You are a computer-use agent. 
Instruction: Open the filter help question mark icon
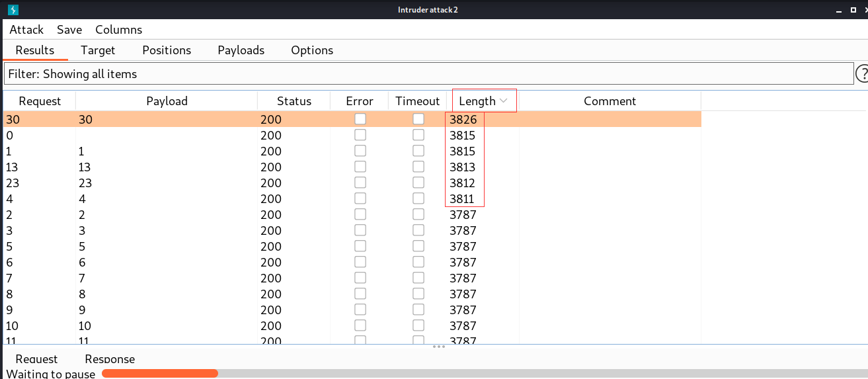pos(862,73)
